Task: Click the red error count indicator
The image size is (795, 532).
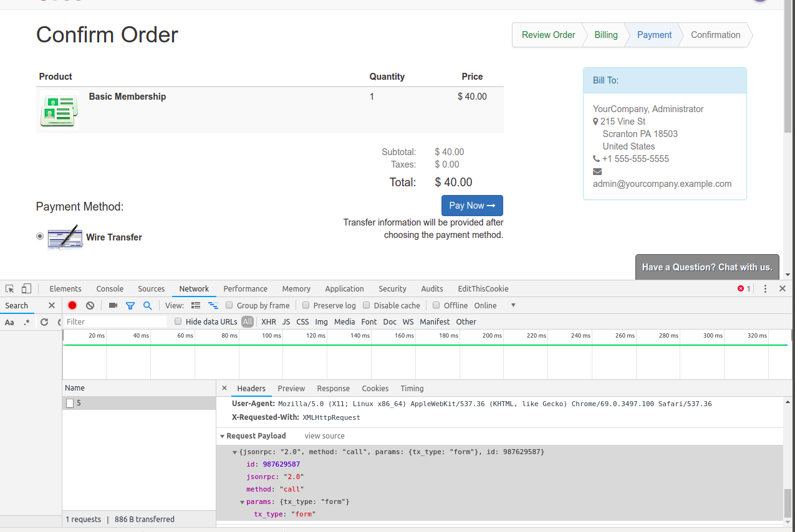Action: 744,288
